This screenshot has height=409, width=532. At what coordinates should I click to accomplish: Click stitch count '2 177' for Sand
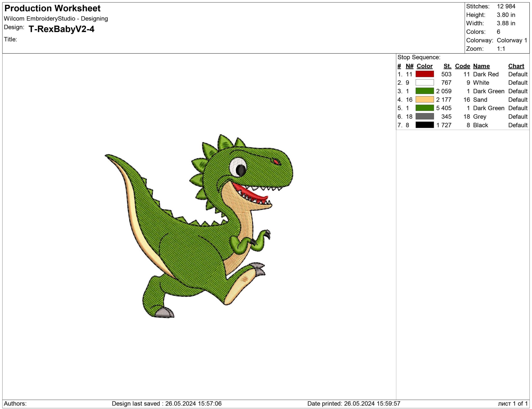(444, 100)
